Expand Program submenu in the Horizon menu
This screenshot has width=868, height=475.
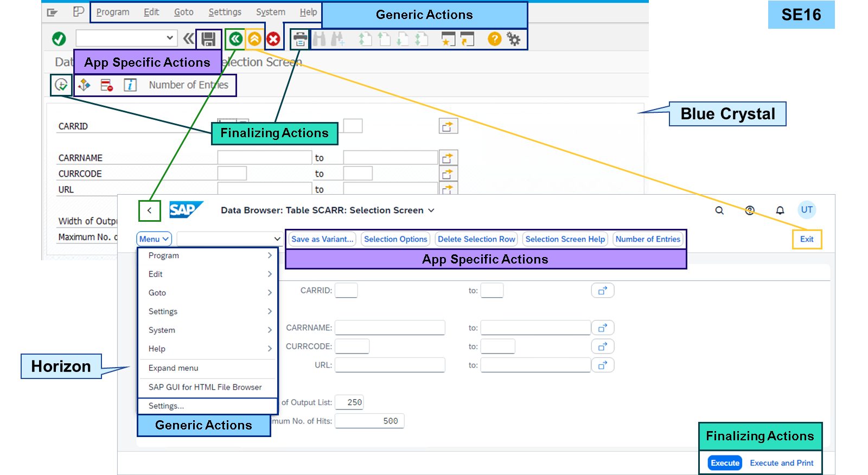(270, 255)
